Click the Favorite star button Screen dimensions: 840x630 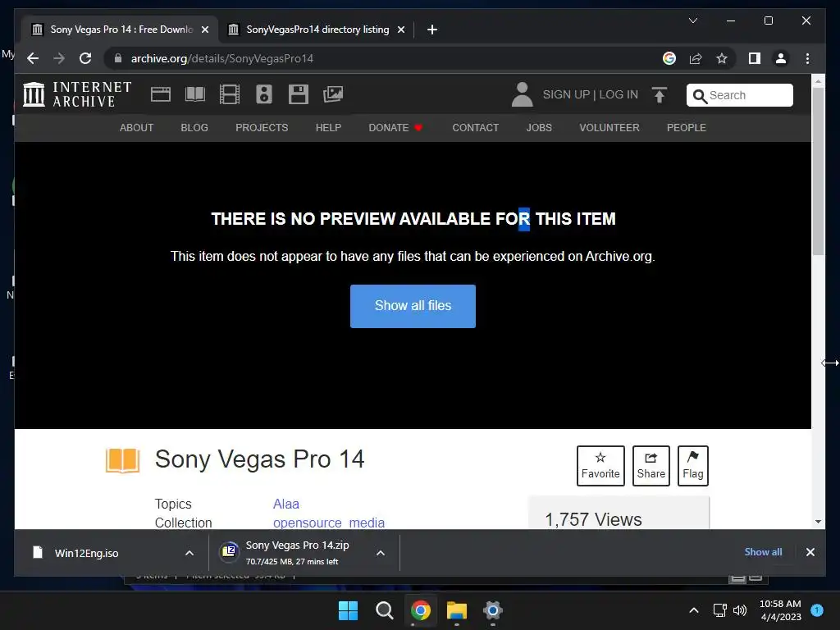pyautogui.click(x=600, y=466)
